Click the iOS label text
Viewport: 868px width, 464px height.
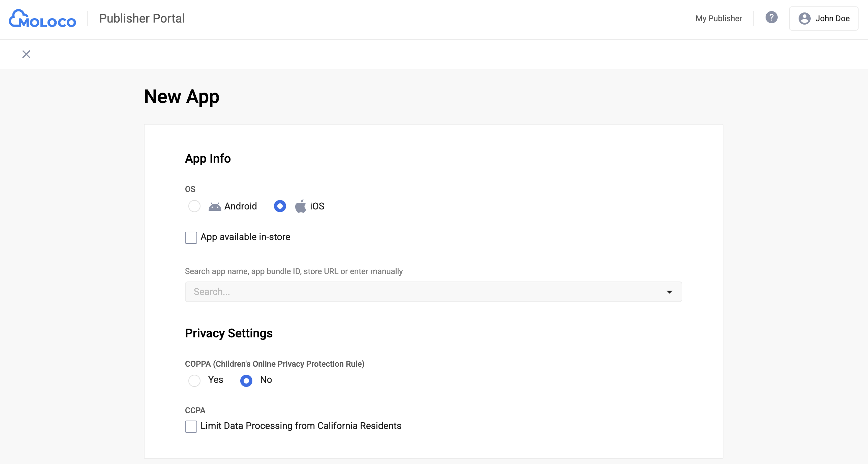tap(317, 206)
